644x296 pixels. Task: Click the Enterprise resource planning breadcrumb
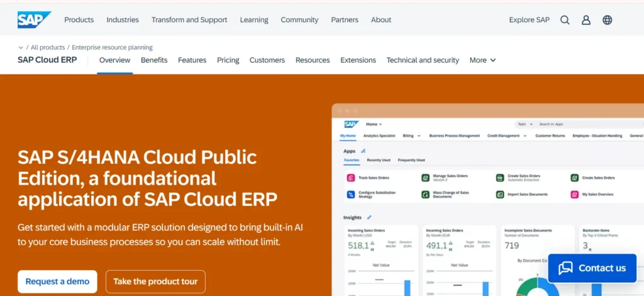[112, 47]
